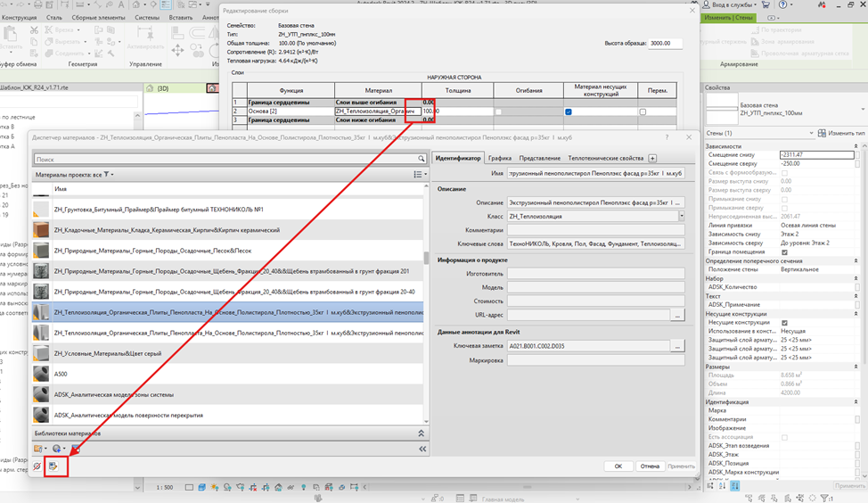Toggle the Огибания checkbox in row 2
The width and height of the screenshot is (868, 503).
point(498,111)
